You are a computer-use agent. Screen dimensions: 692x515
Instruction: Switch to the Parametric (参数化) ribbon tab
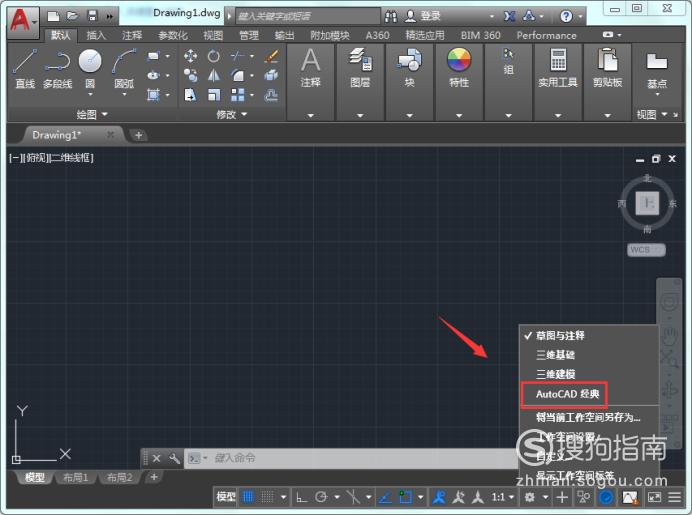click(173, 35)
